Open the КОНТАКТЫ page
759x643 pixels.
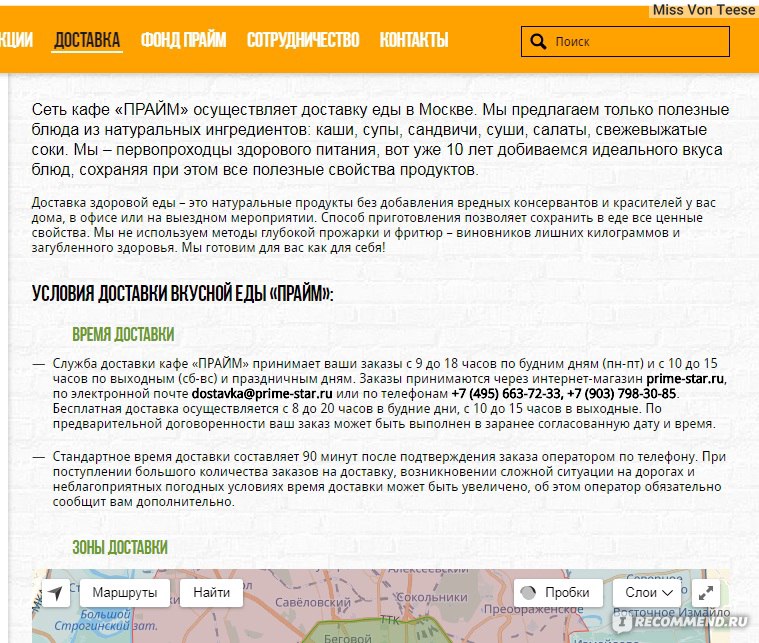click(x=414, y=40)
